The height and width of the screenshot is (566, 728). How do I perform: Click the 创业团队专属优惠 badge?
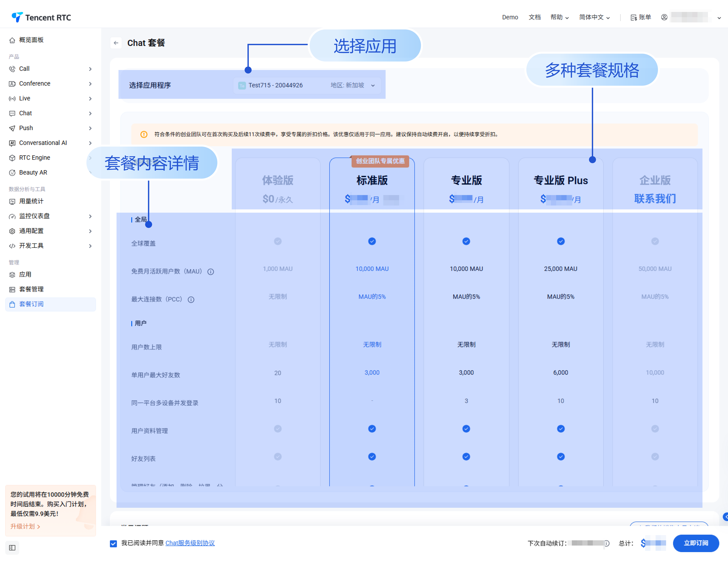(x=380, y=161)
